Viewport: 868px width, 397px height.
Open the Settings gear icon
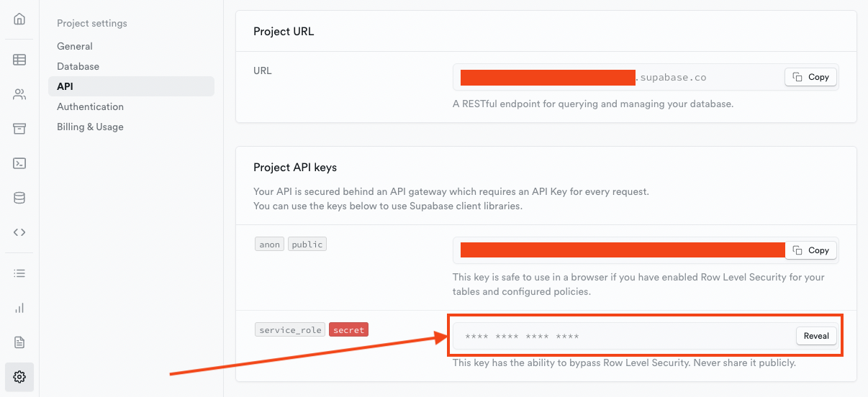[x=19, y=376]
